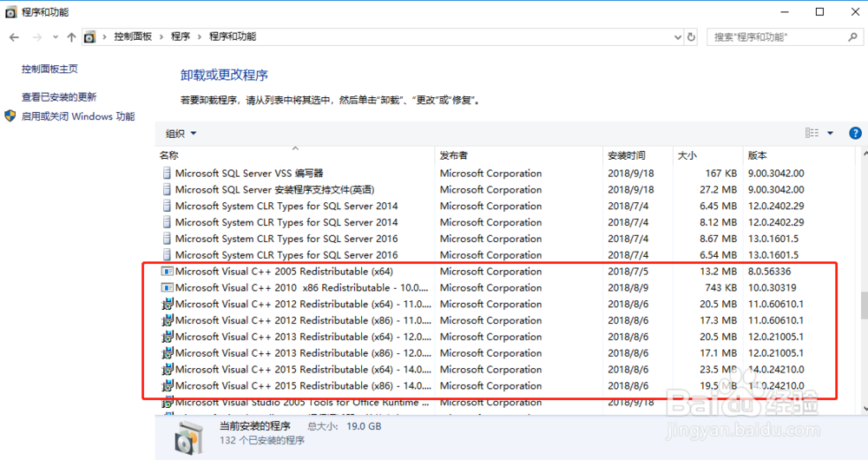Click icon of Visual C++ 2015 Redistributable (x64)
868x460 pixels.
tap(168, 369)
